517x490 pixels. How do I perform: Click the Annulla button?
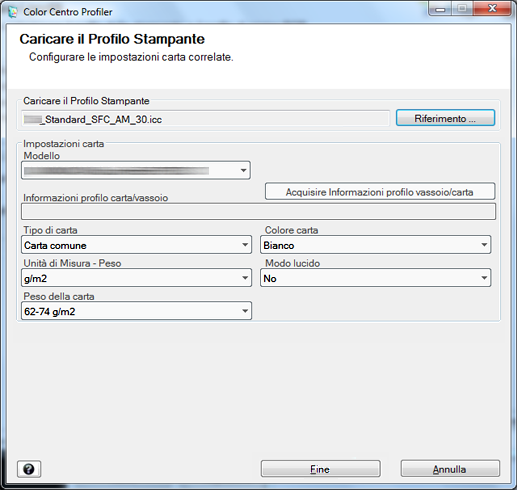pyautogui.click(x=450, y=469)
